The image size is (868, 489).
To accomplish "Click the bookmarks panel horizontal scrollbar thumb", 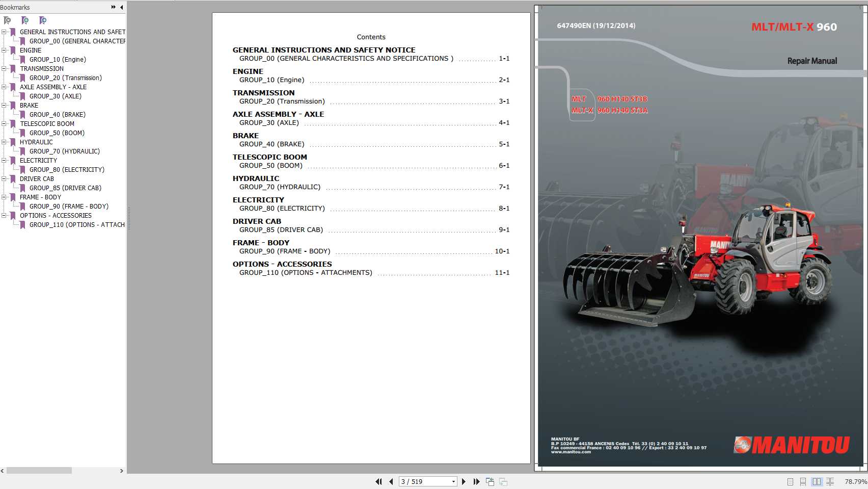I will pos(39,471).
